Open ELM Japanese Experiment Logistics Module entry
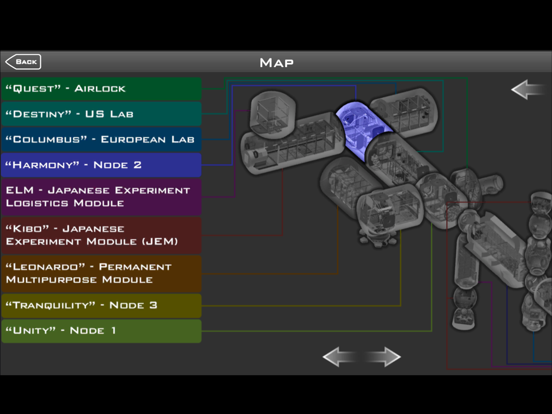The width and height of the screenshot is (552, 414). pos(101,197)
